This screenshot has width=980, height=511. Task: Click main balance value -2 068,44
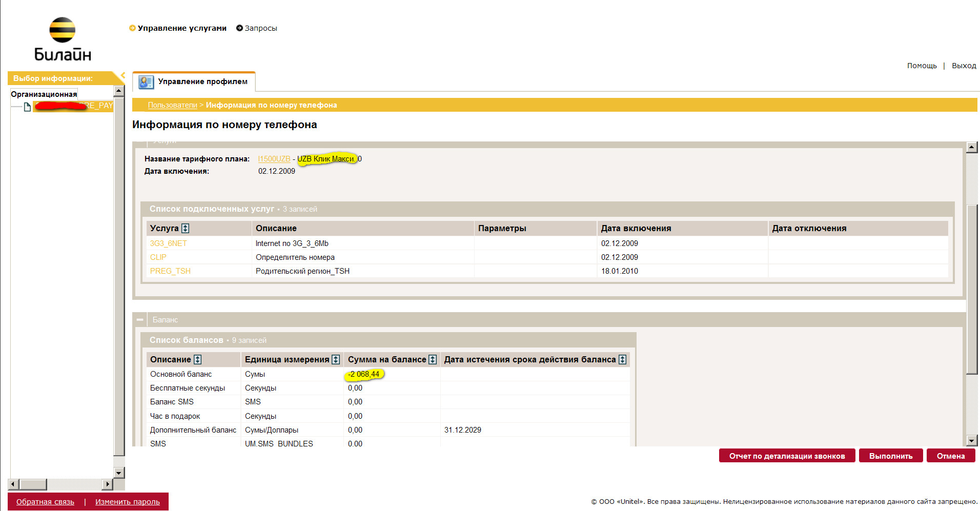pyautogui.click(x=364, y=374)
